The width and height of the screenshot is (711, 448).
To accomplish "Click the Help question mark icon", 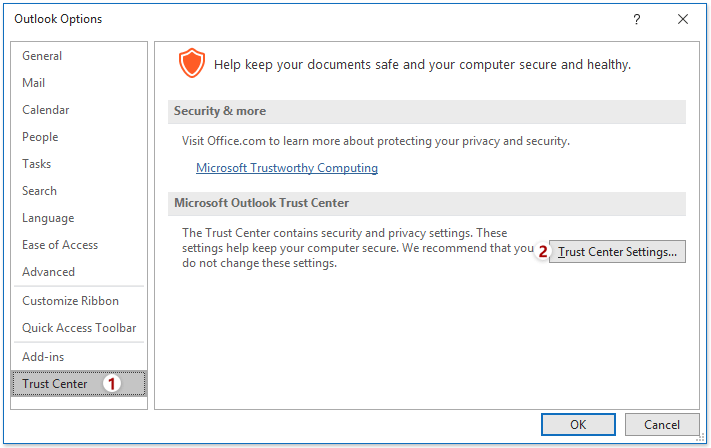I will click(x=637, y=19).
